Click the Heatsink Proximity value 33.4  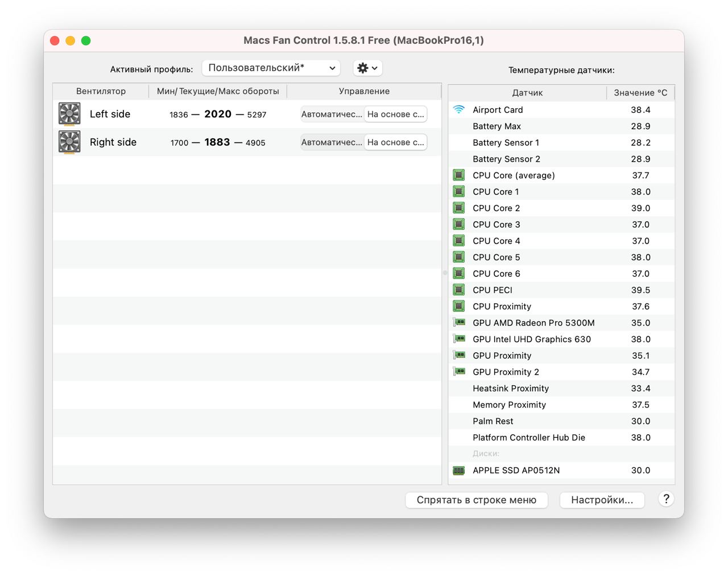pyautogui.click(x=640, y=388)
